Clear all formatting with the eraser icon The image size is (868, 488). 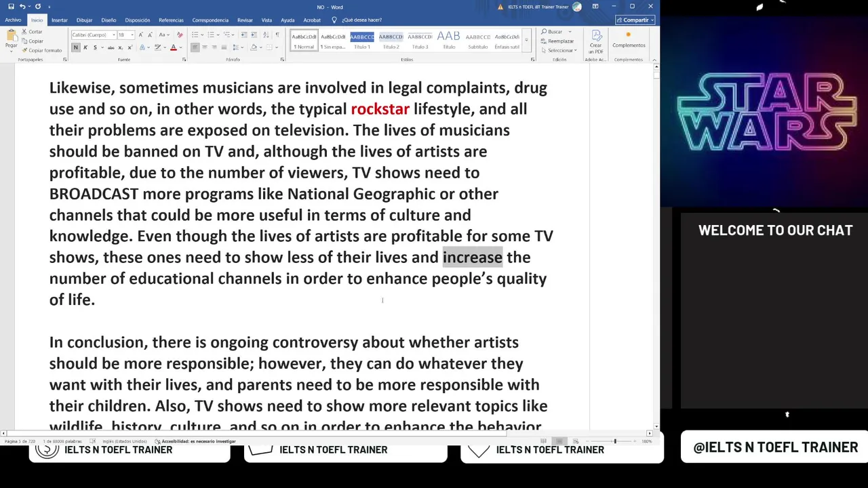180,35
